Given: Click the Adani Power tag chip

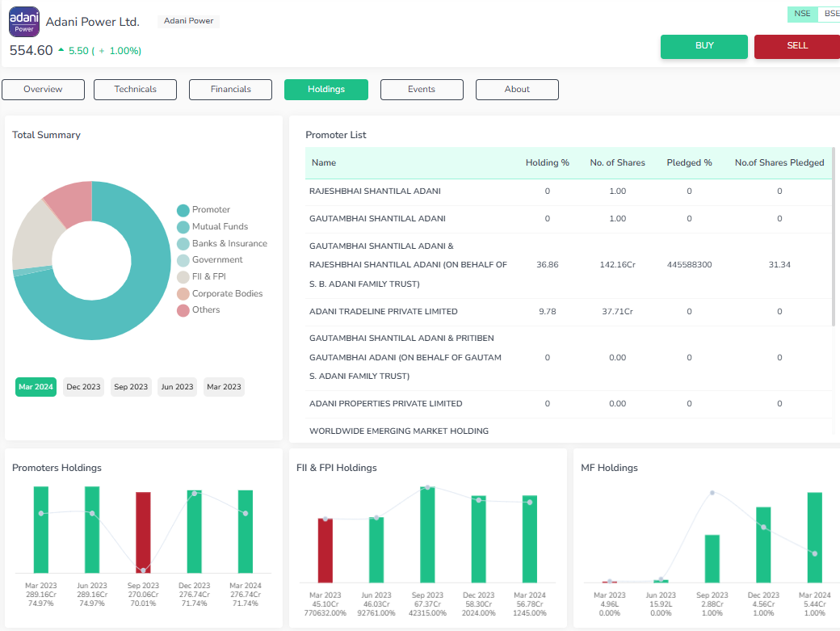Looking at the screenshot, I should click(188, 21).
